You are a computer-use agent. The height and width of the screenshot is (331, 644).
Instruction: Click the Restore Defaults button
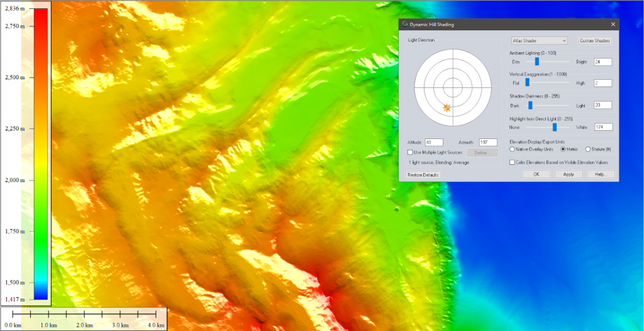pos(423,175)
